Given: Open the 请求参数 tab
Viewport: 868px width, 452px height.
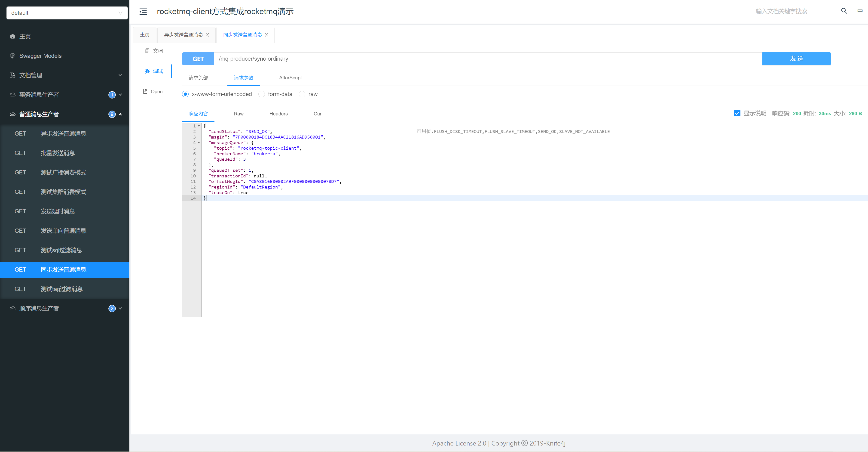Looking at the screenshot, I should 244,77.
